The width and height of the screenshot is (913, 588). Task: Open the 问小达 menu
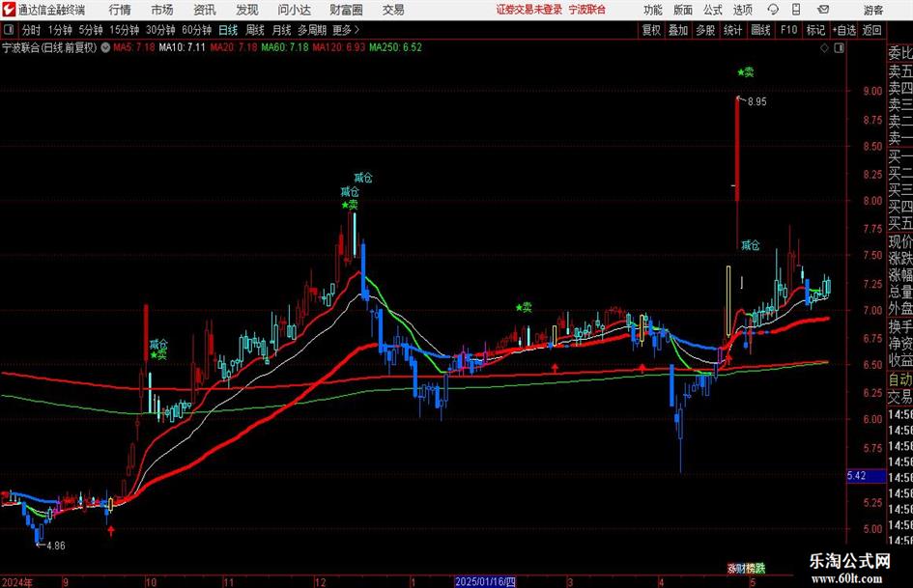295,10
